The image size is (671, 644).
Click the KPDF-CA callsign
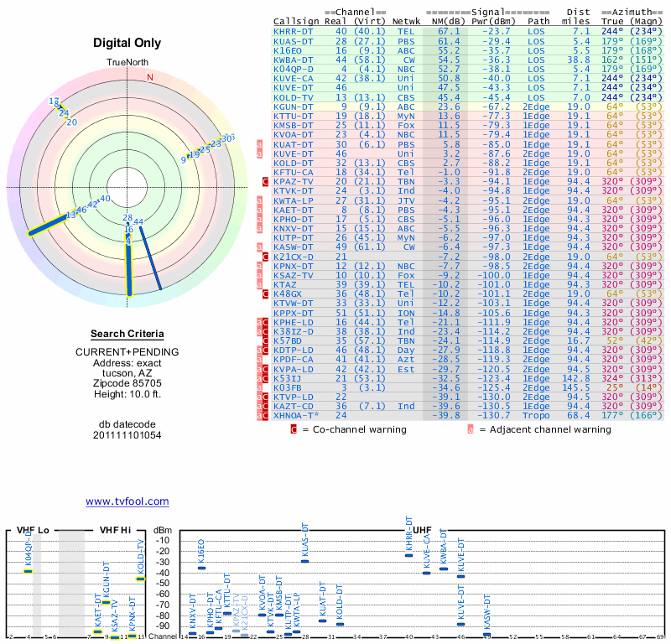(293, 360)
